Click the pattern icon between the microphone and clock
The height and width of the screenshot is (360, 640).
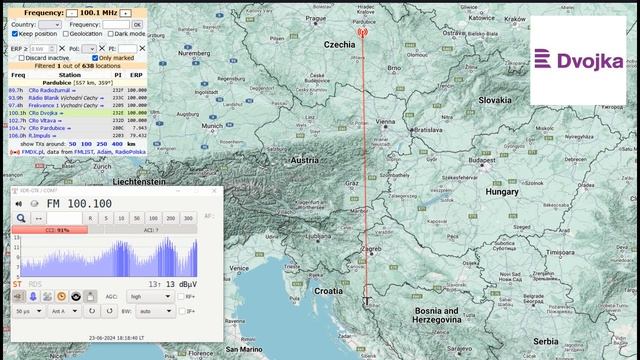click(47, 297)
